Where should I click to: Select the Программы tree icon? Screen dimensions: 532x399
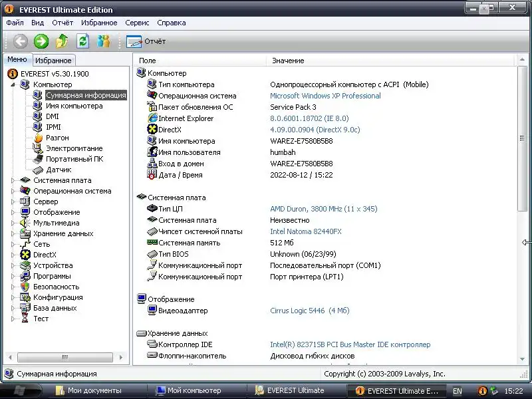click(25, 276)
